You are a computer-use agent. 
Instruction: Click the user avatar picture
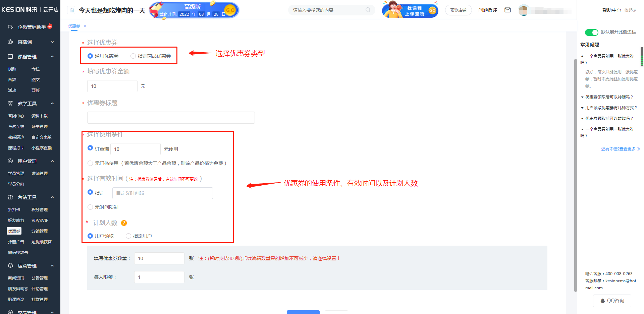[x=524, y=10]
